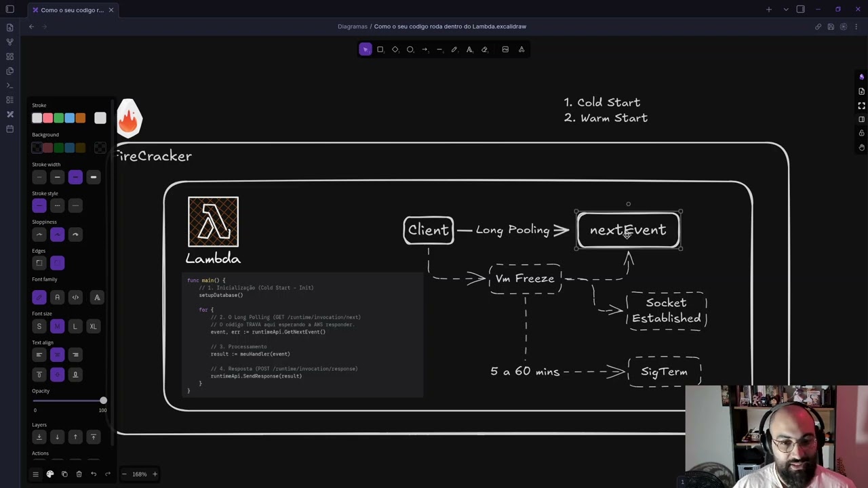Adjust the Opacity slider handle
The height and width of the screenshot is (488, 868).
point(103,401)
